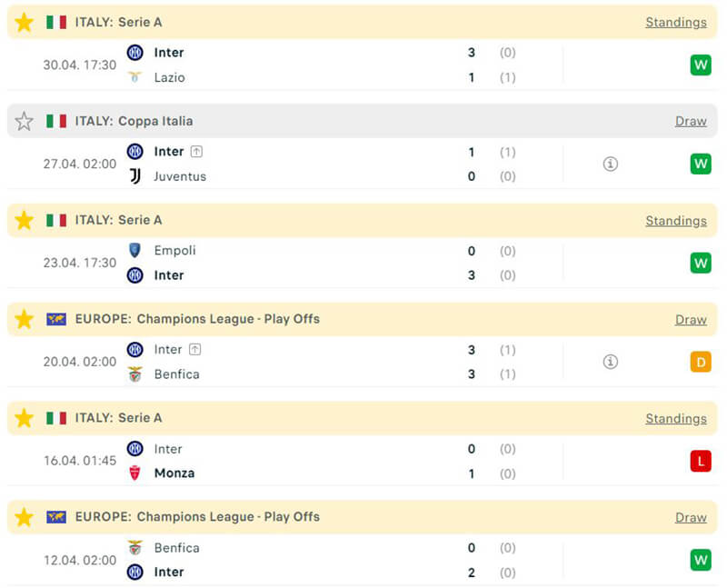Click the Italy flag beside Coppa Italia
This screenshot has width=727, height=588.
[56, 121]
